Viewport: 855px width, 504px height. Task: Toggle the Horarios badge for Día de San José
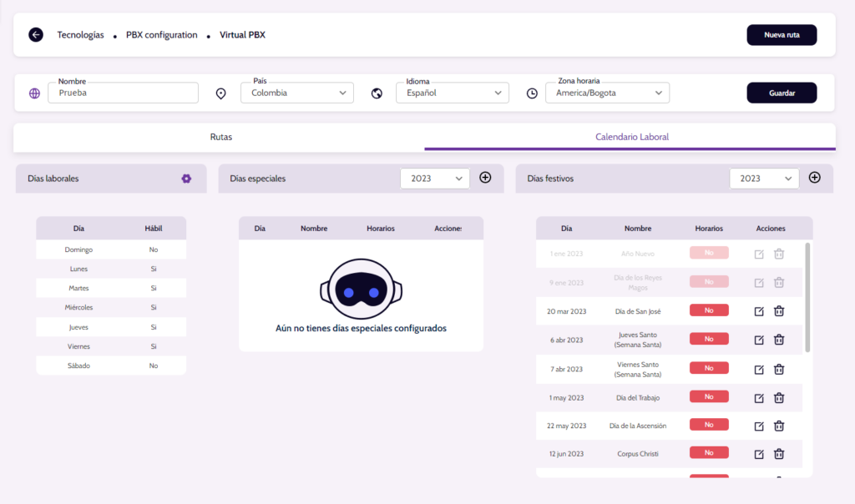point(709,310)
